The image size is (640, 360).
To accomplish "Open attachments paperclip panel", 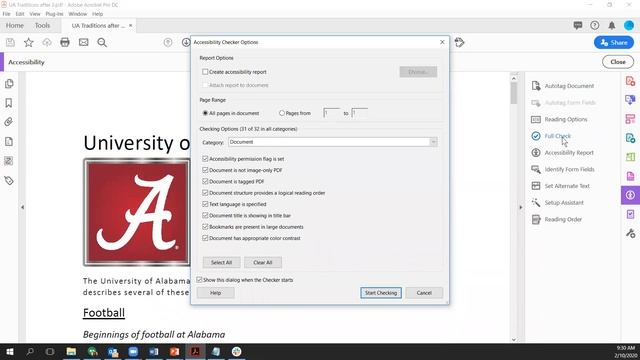I will point(9,122).
